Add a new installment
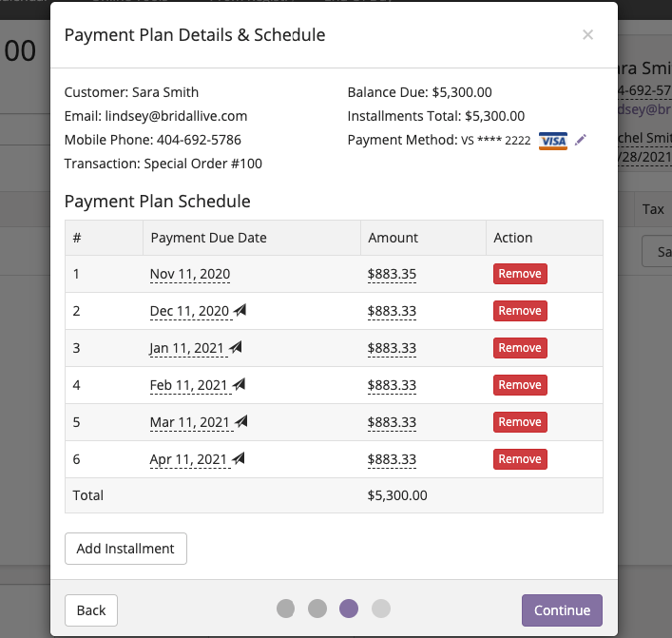Viewport: 672px width, 638px height. [125, 549]
